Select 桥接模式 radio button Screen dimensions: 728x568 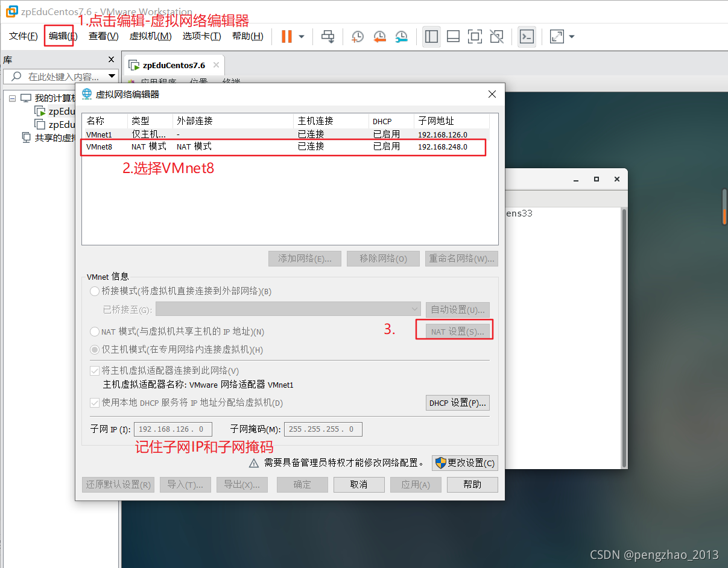point(95,291)
